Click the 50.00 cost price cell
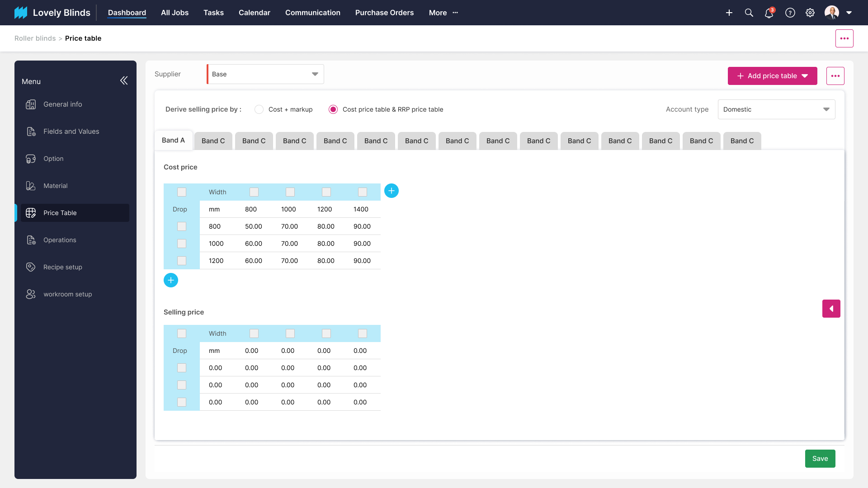Viewport: 868px width, 488px height. [x=254, y=226]
